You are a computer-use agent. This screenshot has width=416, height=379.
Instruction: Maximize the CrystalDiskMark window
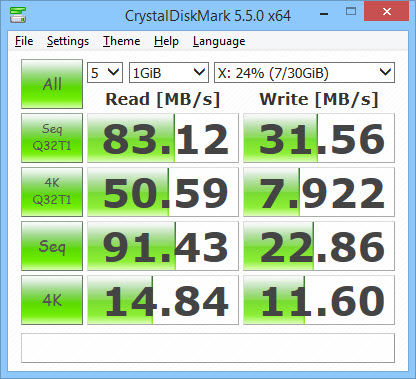pos(351,12)
